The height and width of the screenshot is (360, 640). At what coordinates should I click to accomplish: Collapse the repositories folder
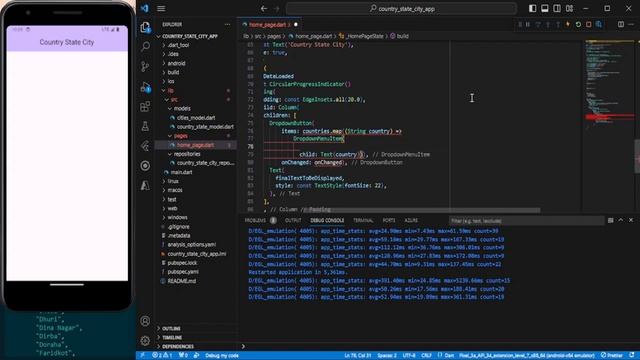[x=187, y=154]
